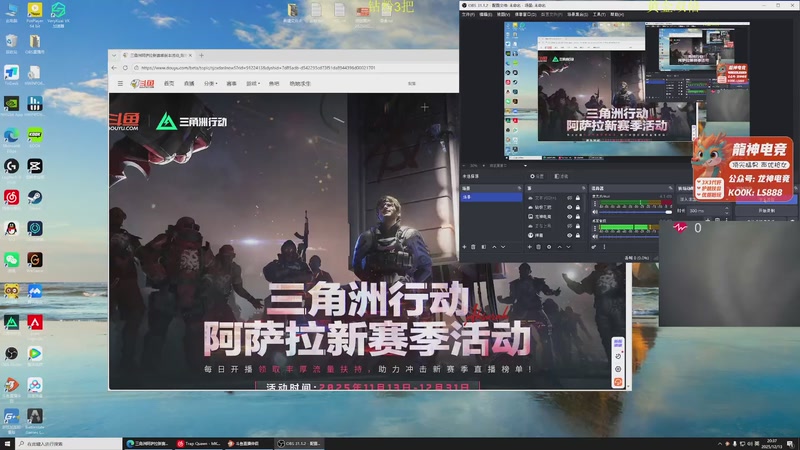
Task: Go to Douyu 首页 home tab
Action: [x=169, y=84]
